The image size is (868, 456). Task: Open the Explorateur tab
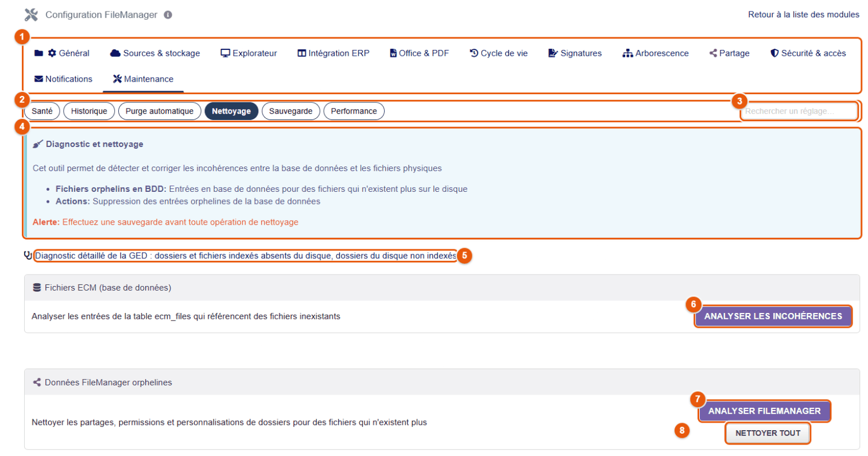tap(249, 53)
